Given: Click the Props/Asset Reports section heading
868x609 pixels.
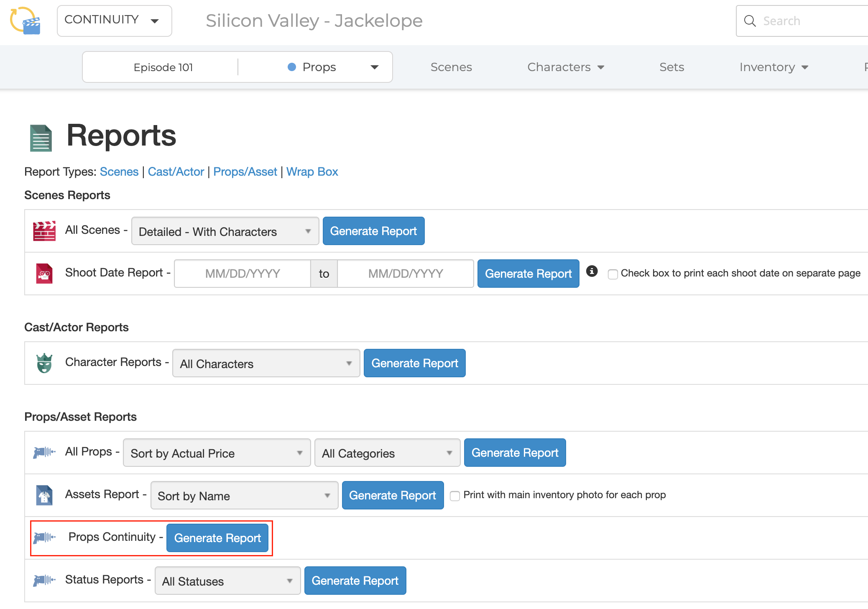Looking at the screenshot, I should pyautogui.click(x=81, y=417).
